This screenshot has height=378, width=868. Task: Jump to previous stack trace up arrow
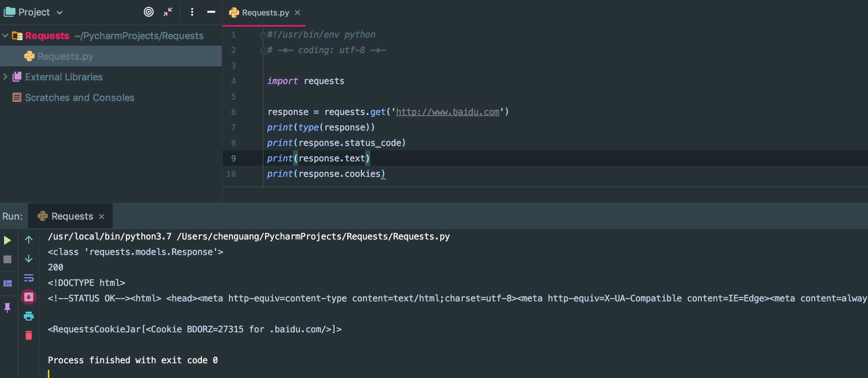(29, 240)
